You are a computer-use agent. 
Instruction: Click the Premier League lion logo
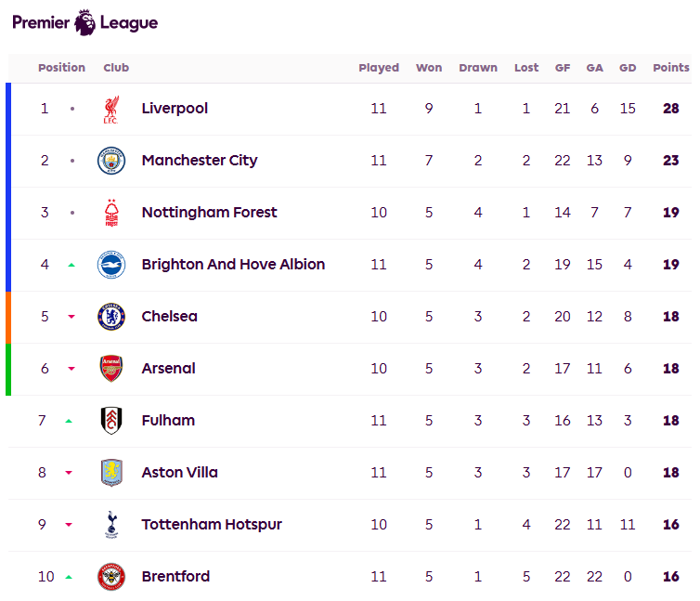[x=84, y=22]
